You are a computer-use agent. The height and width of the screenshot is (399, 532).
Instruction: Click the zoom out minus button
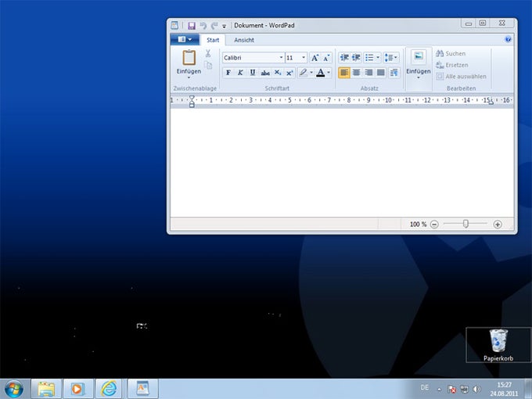point(434,225)
